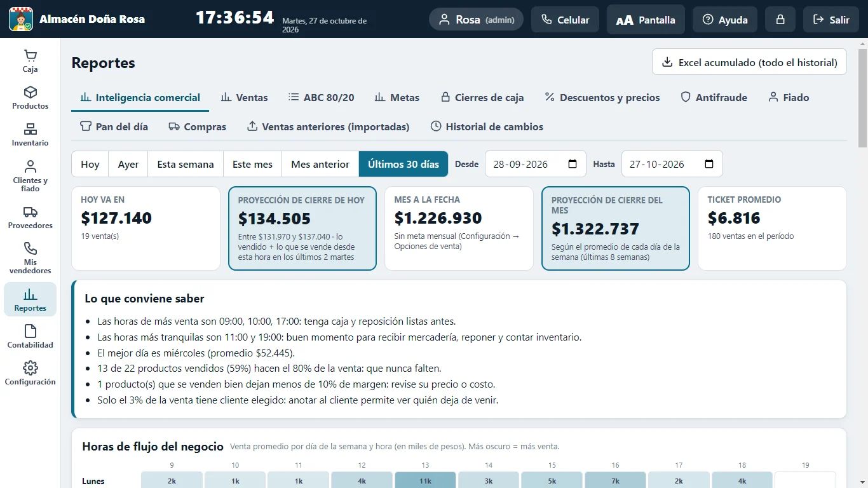Open Metas tab
The height and width of the screenshot is (488, 868).
click(397, 98)
